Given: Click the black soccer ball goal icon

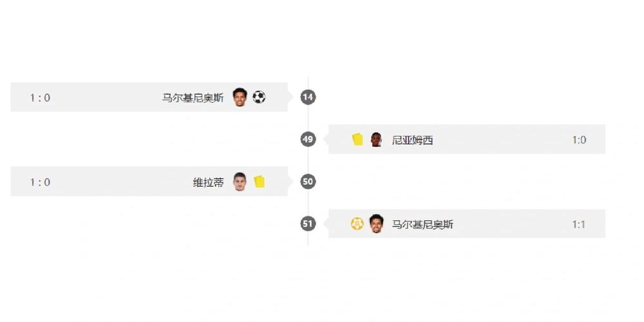Looking at the screenshot, I should (x=259, y=97).
